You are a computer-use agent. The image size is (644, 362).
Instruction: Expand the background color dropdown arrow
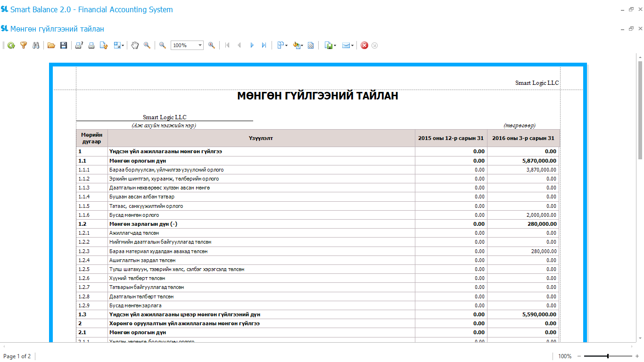coord(302,45)
